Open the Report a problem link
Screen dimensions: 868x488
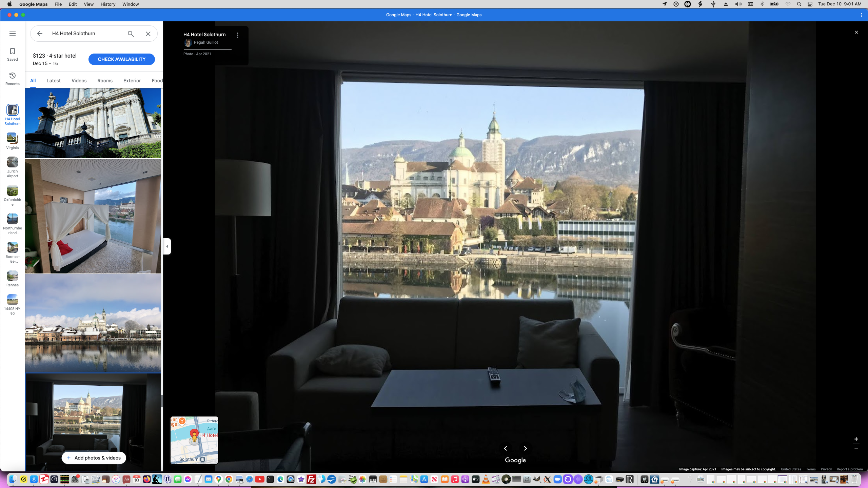[849, 469]
